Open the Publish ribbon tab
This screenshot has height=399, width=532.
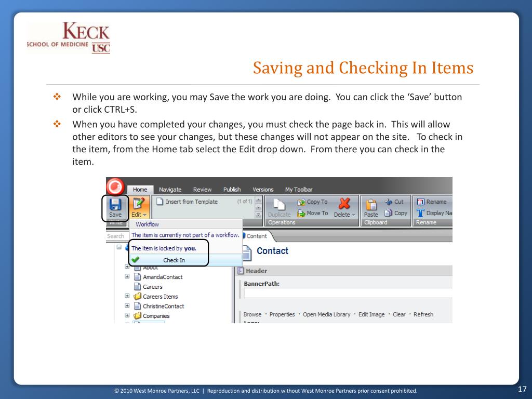tap(232, 190)
